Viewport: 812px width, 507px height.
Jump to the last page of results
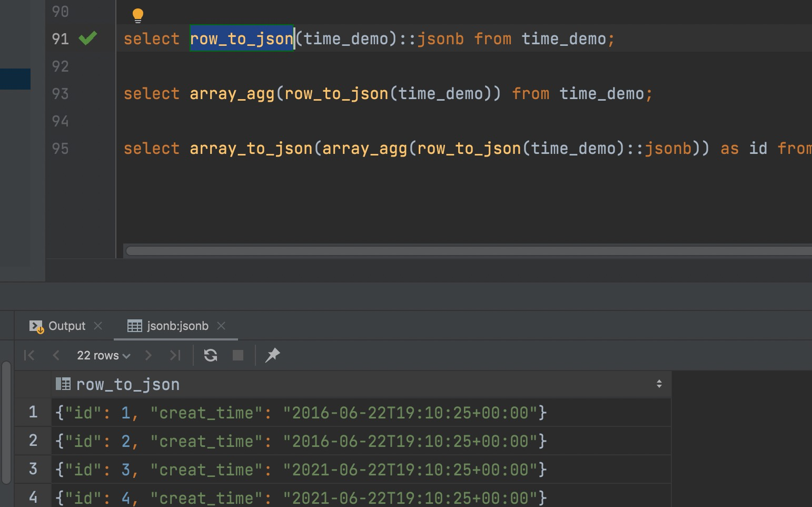[175, 355]
